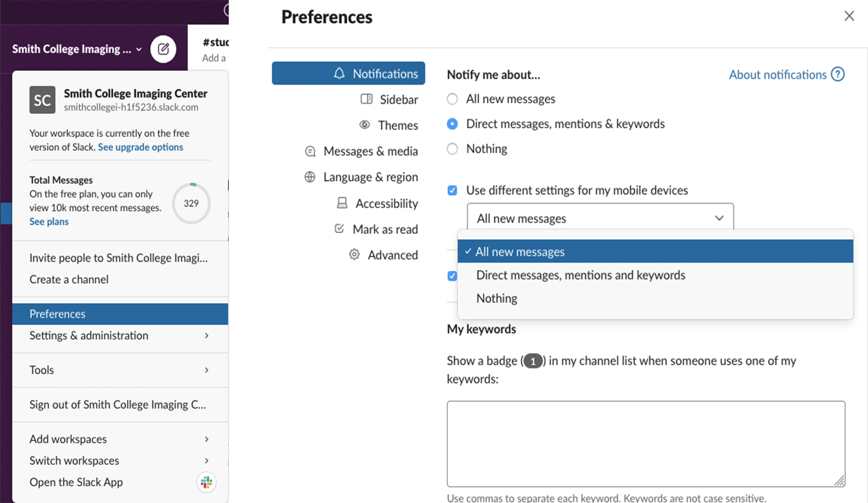Open the Accessibility tab
868x503 pixels.
pyautogui.click(x=377, y=203)
